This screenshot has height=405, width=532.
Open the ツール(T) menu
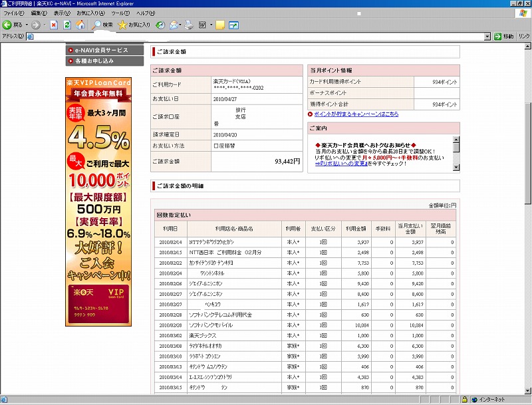(x=120, y=13)
